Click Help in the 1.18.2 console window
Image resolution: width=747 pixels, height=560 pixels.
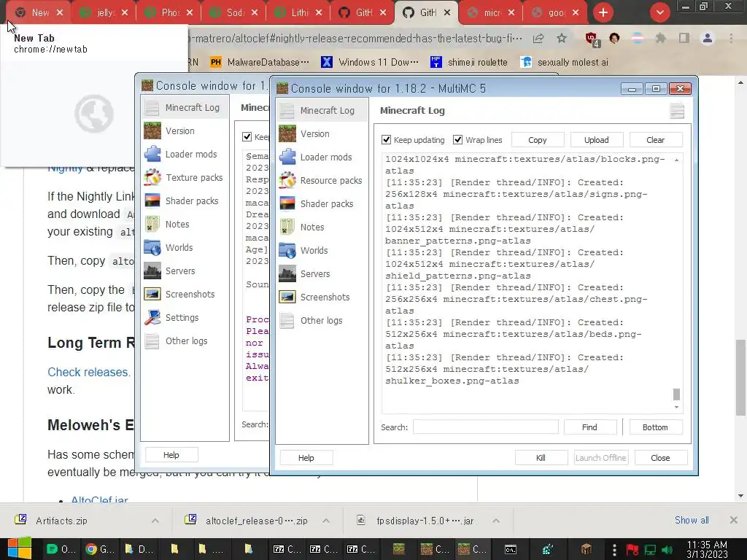click(x=306, y=458)
